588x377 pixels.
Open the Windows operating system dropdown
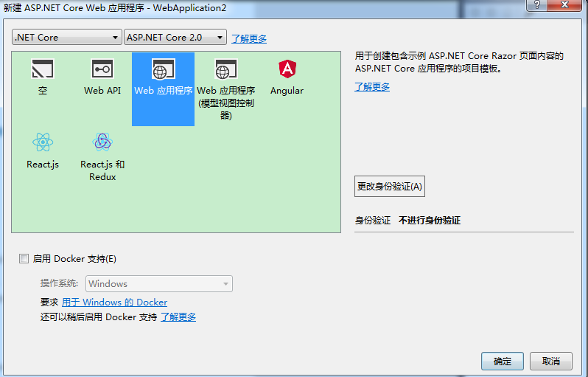(159, 283)
